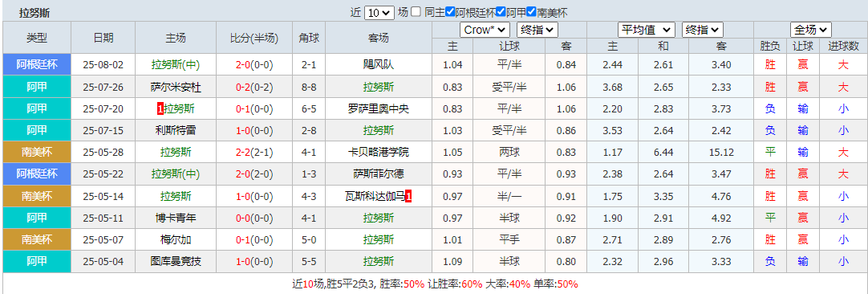
Task: Toggle the 同主 checkbox
Action: [416, 12]
